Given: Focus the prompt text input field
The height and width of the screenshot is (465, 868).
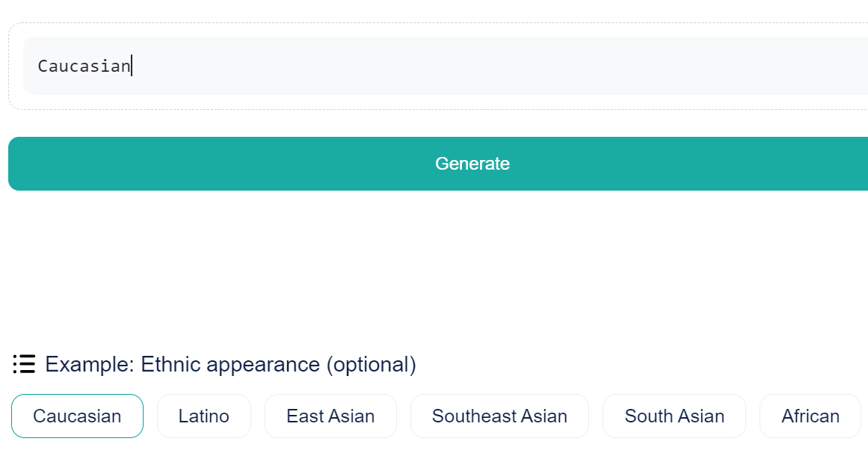Looking at the screenshot, I should pos(449,66).
